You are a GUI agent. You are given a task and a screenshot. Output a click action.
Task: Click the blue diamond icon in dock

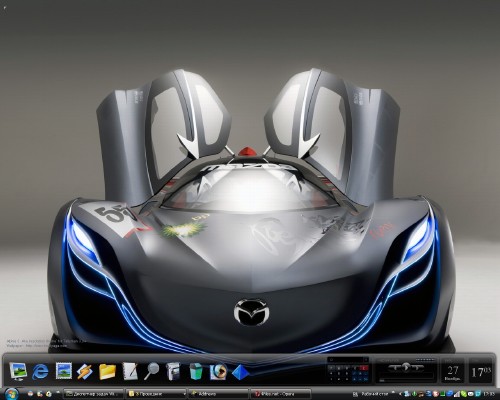pyautogui.click(x=241, y=372)
